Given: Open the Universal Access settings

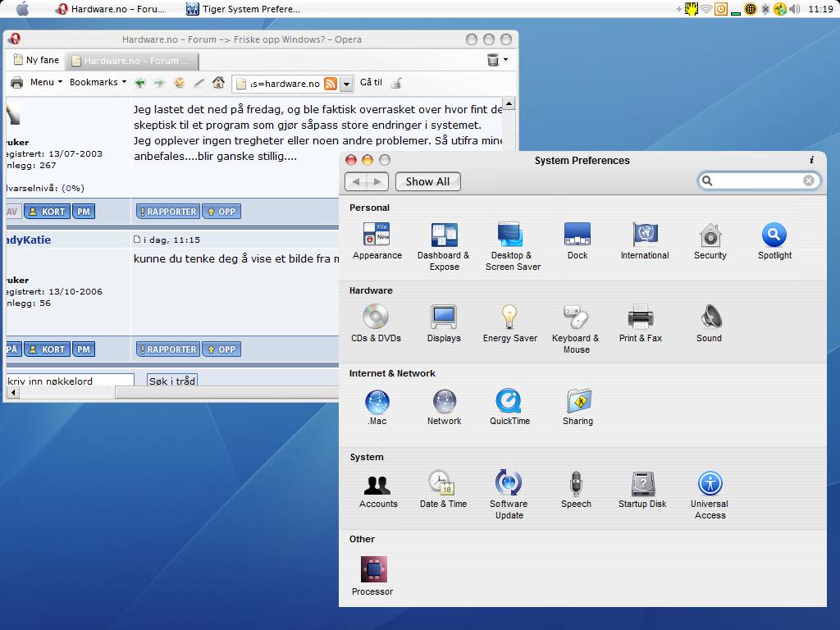Looking at the screenshot, I should 710,484.
